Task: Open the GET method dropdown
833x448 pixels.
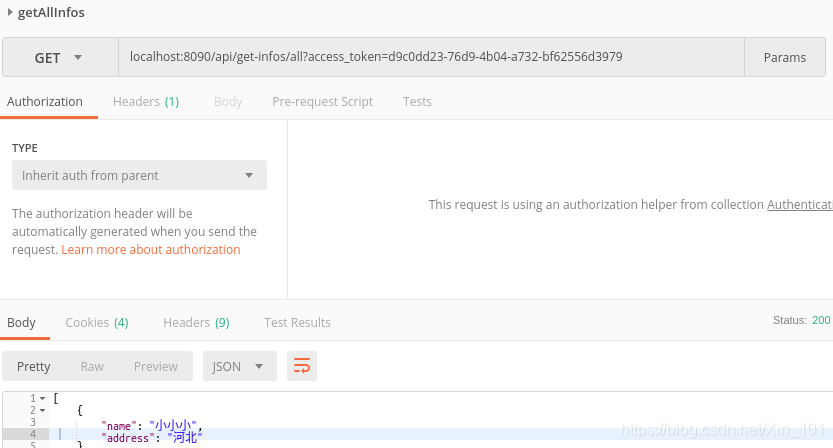Action: pos(60,57)
